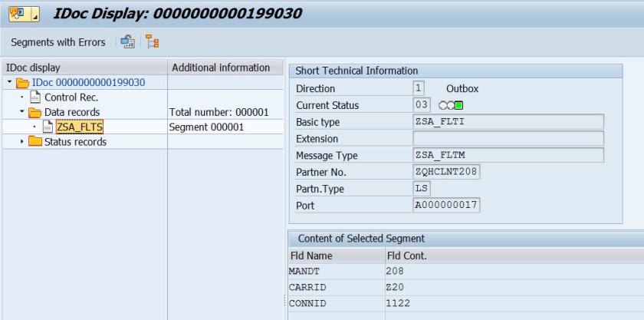Image resolution: width=644 pixels, height=320 pixels.
Task: Click the Partner No. field ZQHCLNT208
Action: click(446, 172)
